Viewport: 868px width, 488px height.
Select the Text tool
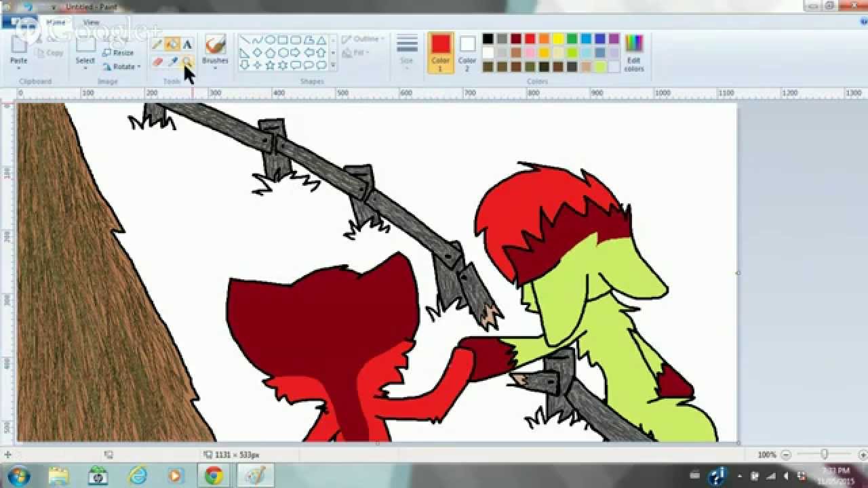tap(188, 44)
